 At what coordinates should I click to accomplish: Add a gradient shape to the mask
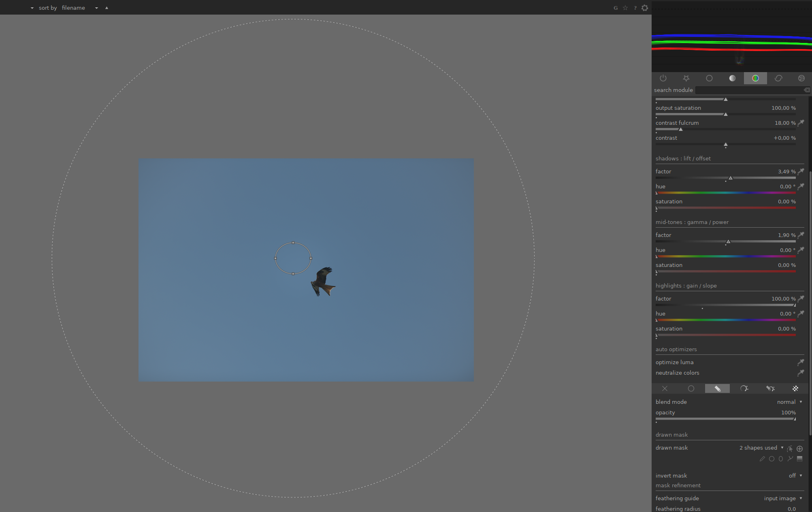coord(799,459)
